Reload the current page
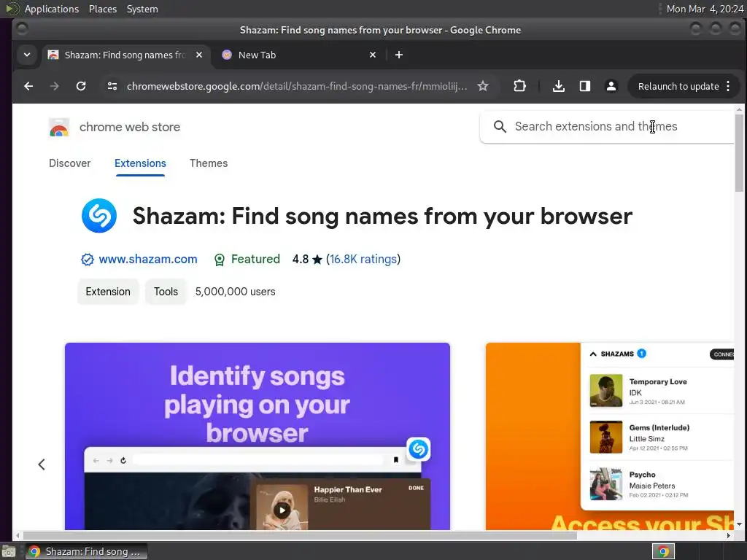The width and height of the screenshot is (747, 560). (x=81, y=86)
